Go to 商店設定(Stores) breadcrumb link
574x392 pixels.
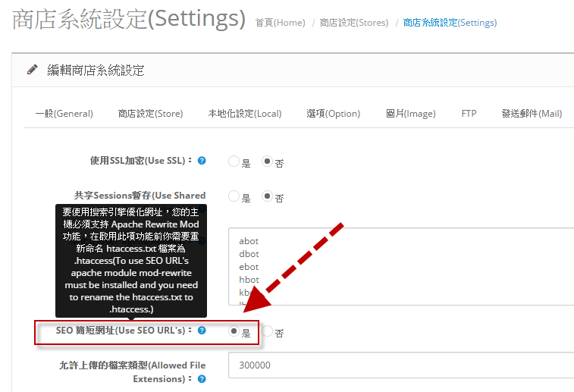tap(354, 23)
